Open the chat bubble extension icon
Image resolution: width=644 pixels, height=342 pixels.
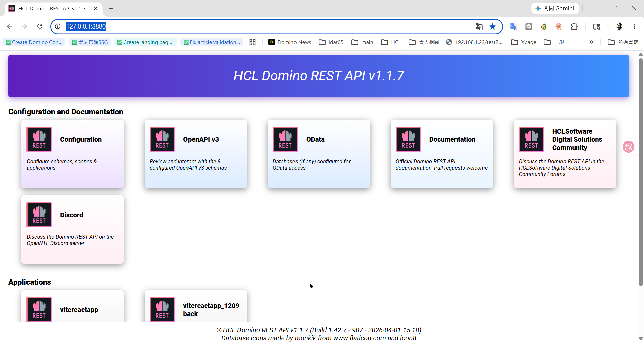[x=529, y=26]
